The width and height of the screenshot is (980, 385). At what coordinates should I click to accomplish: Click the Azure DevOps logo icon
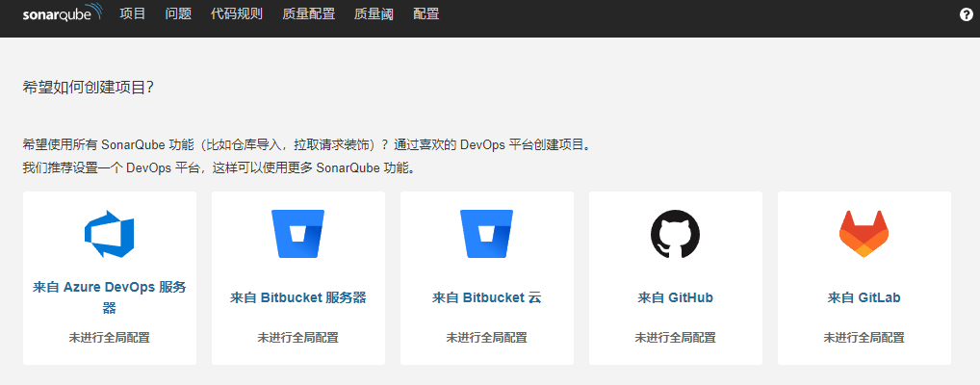[x=110, y=235]
